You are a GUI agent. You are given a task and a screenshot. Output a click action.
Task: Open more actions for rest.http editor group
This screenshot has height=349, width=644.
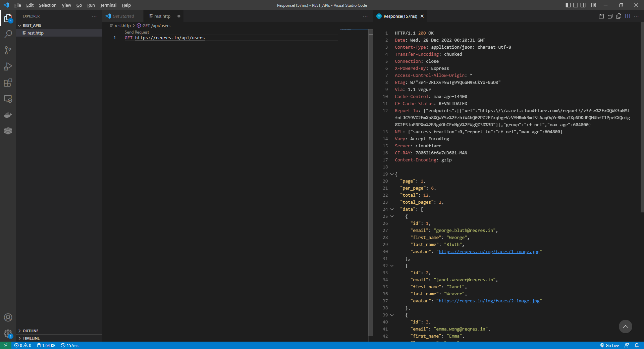pyautogui.click(x=365, y=16)
